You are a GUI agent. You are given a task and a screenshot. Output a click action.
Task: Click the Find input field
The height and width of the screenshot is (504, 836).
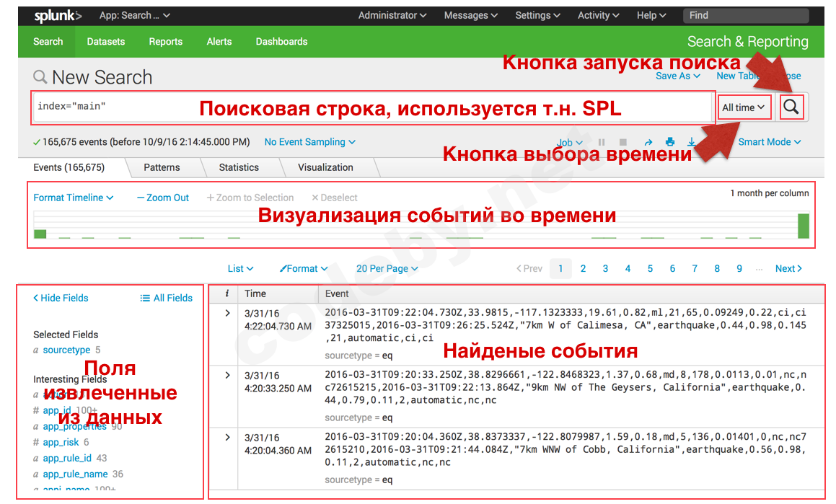(752, 15)
